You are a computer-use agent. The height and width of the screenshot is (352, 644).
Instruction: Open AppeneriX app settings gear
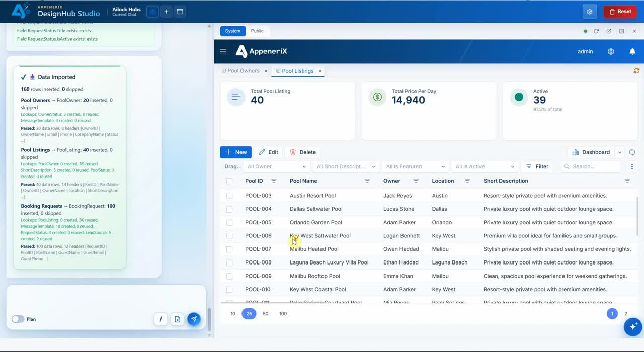pyautogui.click(x=611, y=51)
